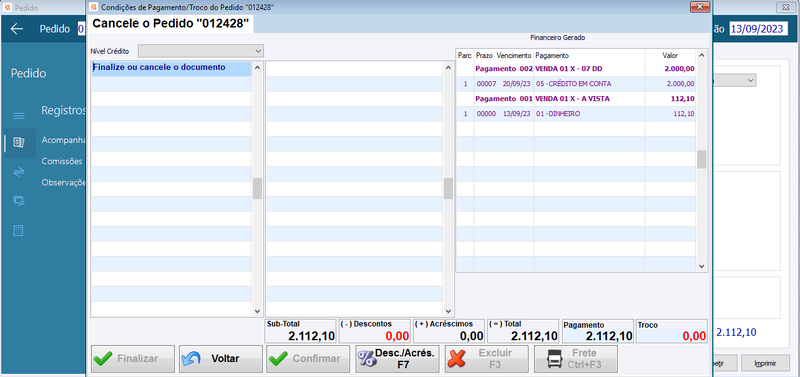
Task: Click the Voltar button label
Action: (x=225, y=359)
